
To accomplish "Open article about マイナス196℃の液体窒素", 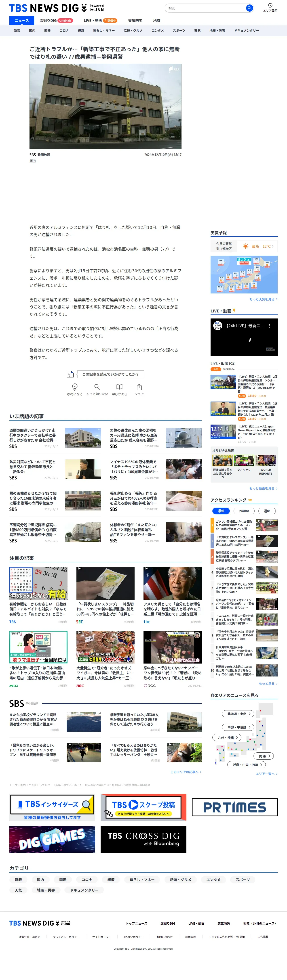I will tap(156, 469).
